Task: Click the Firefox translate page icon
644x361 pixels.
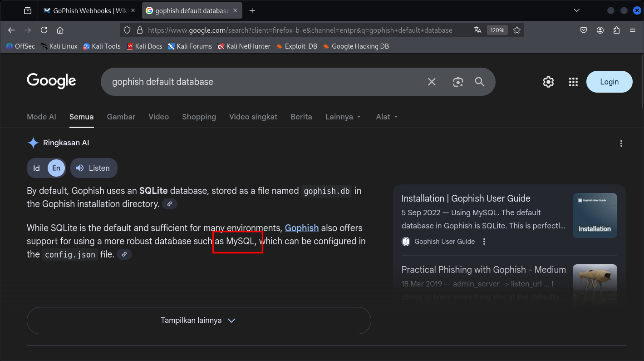Action: tap(477, 30)
